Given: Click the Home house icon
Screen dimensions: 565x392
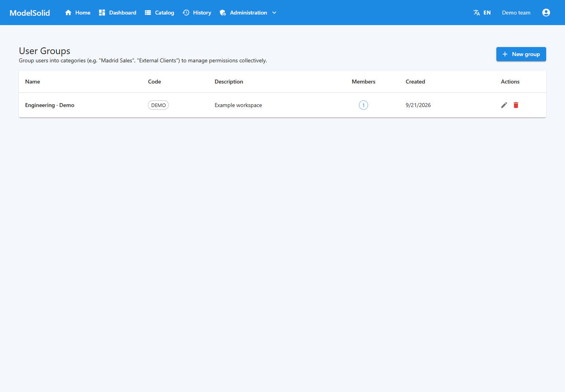Looking at the screenshot, I should pos(68,13).
